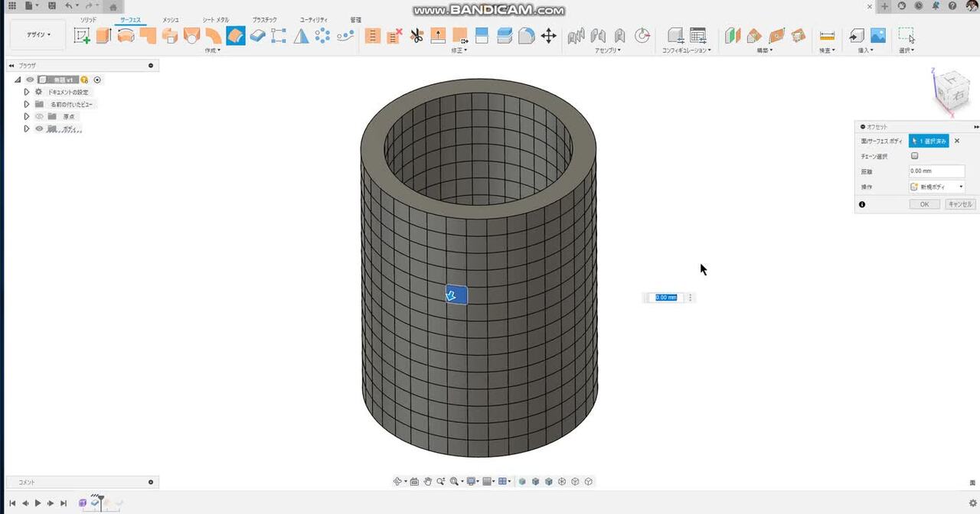Select the Pan hand tool
The height and width of the screenshot is (514, 980).
[x=428, y=481]
